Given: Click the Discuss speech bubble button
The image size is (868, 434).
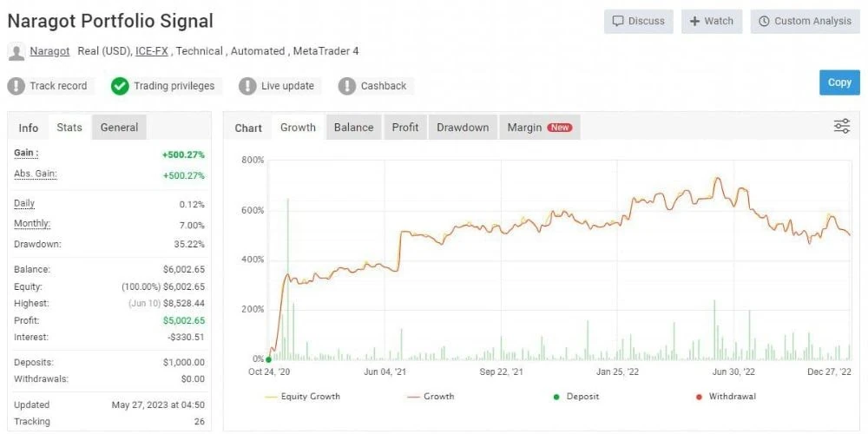Looking at the screenshot, I should tap(638, 21).
